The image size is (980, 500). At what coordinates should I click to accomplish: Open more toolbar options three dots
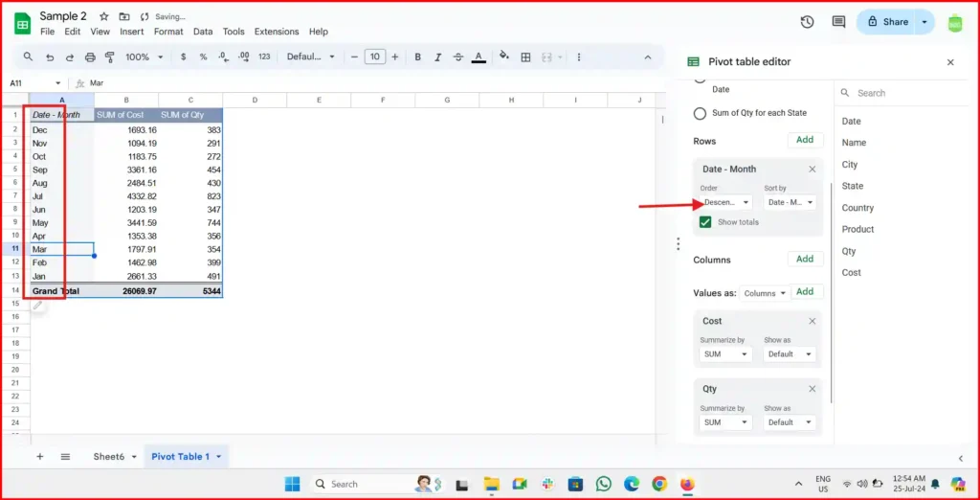point(579,57)
